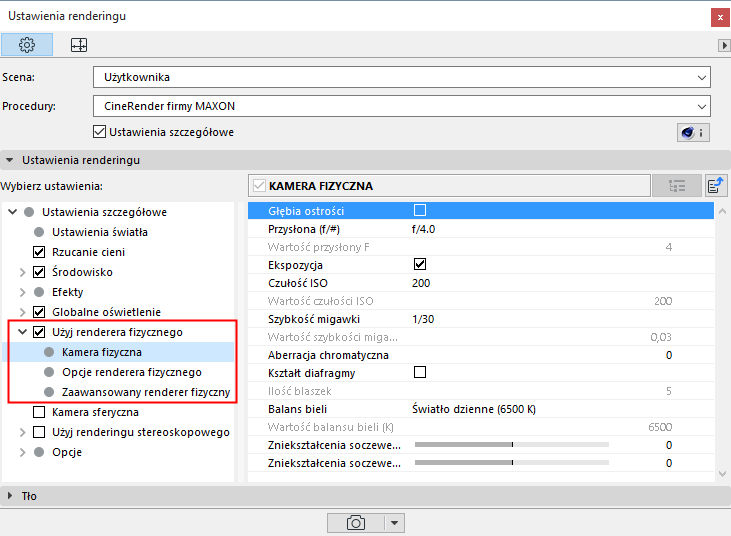Expand the Globalne oświetlenie node
The image size is (731, 536).
(22, 312)
